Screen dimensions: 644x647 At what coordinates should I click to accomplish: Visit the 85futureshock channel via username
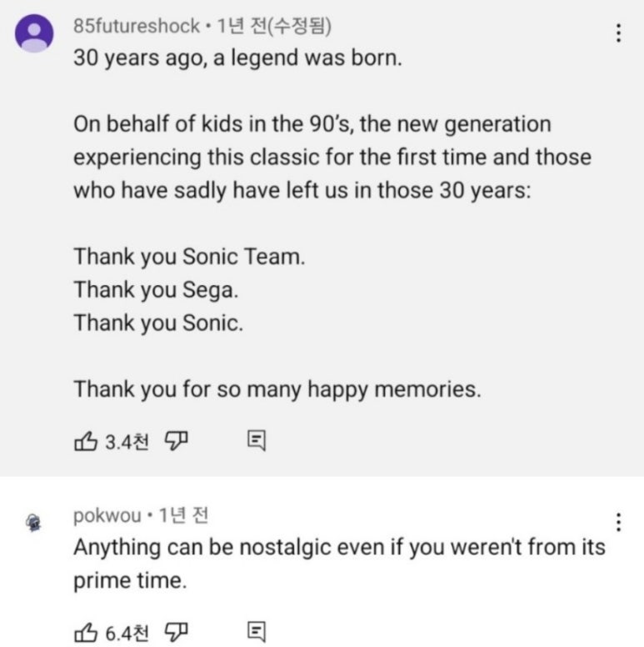point(137,26)
